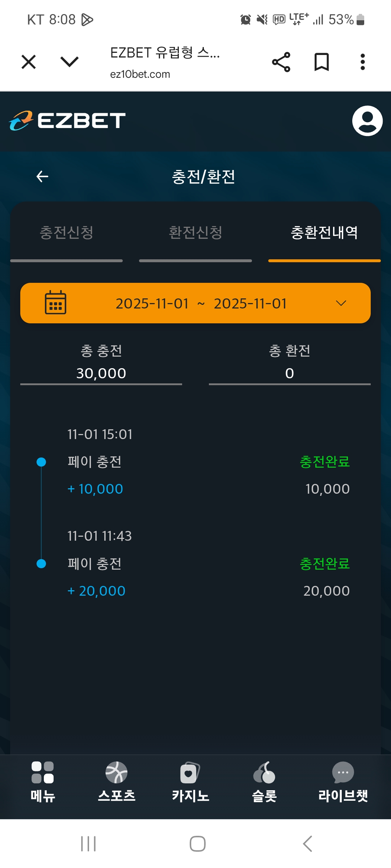This screenshot has height=868, width=391.
Task: Tap the Android home navigation button
Action: click(198, 844)
